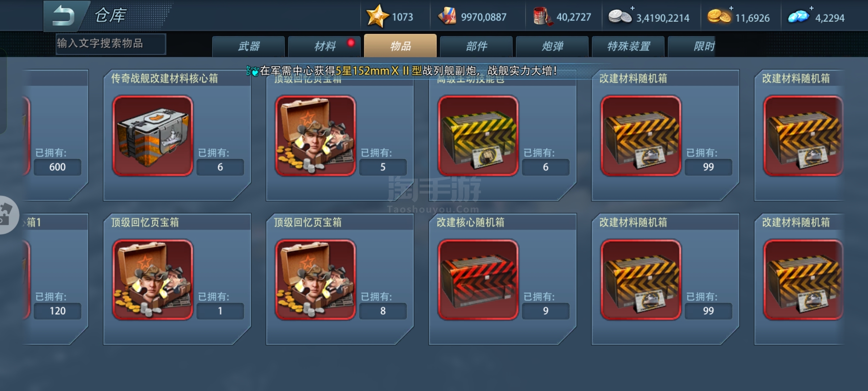Viewport: 868px width, 391px height.
Task: Open the 限时 tab
Action: (x=692, y=46)
